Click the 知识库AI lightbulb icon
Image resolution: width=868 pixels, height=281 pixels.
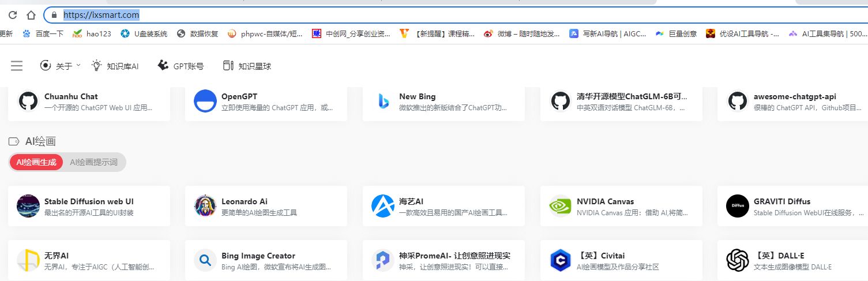pos(97,66)
